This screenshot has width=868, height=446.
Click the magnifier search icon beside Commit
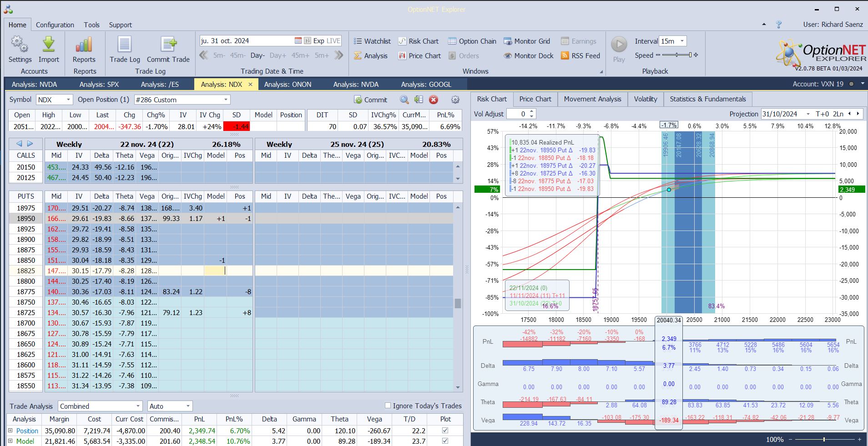pos(404,100)
